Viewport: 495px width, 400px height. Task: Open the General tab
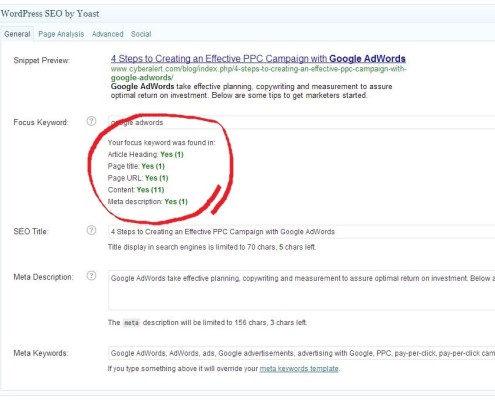click(17, 34)
